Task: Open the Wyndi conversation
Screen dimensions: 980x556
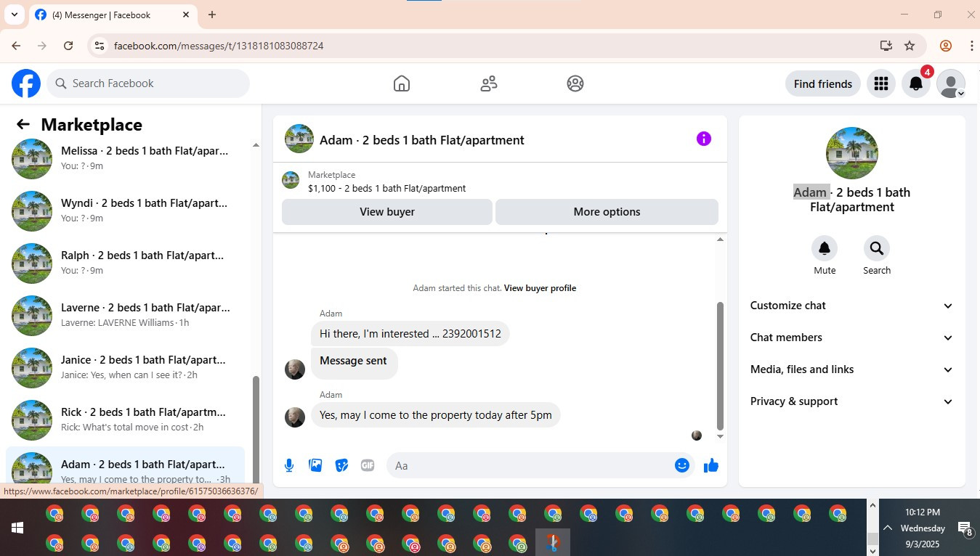Action: (126, 211)
